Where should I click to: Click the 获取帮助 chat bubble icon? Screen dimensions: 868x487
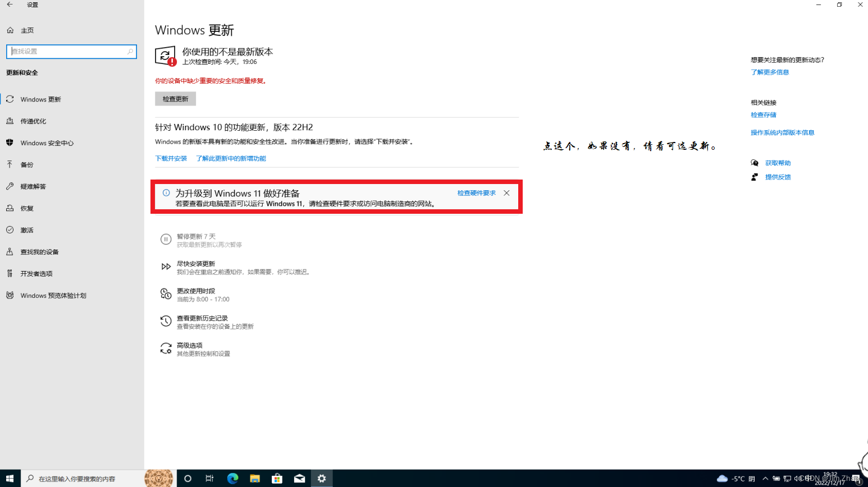point(755,163)
